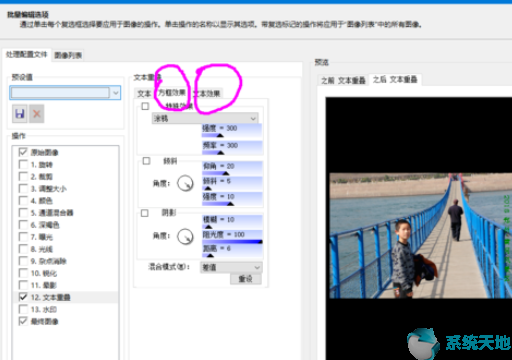
Task: Enable the 13. 水印 checkbox
Action: point(23,309)
